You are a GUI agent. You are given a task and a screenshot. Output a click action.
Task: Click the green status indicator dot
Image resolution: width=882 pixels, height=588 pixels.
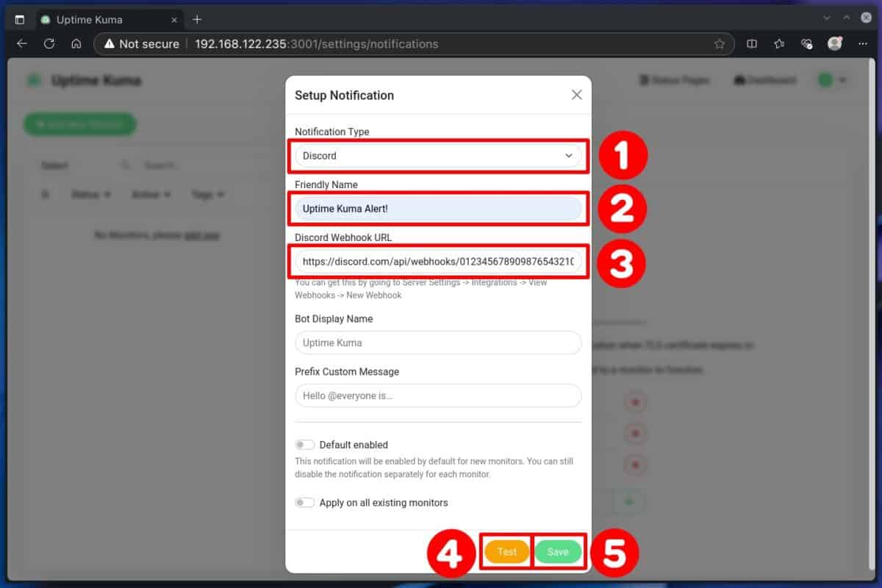pos(827,79)
